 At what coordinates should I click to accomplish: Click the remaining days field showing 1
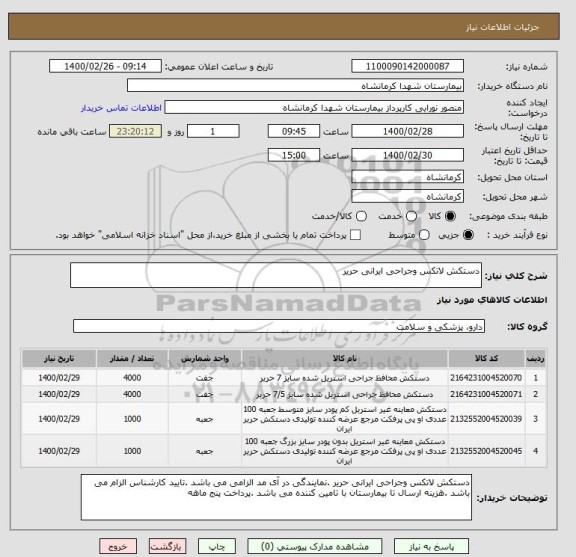[213, 131]
